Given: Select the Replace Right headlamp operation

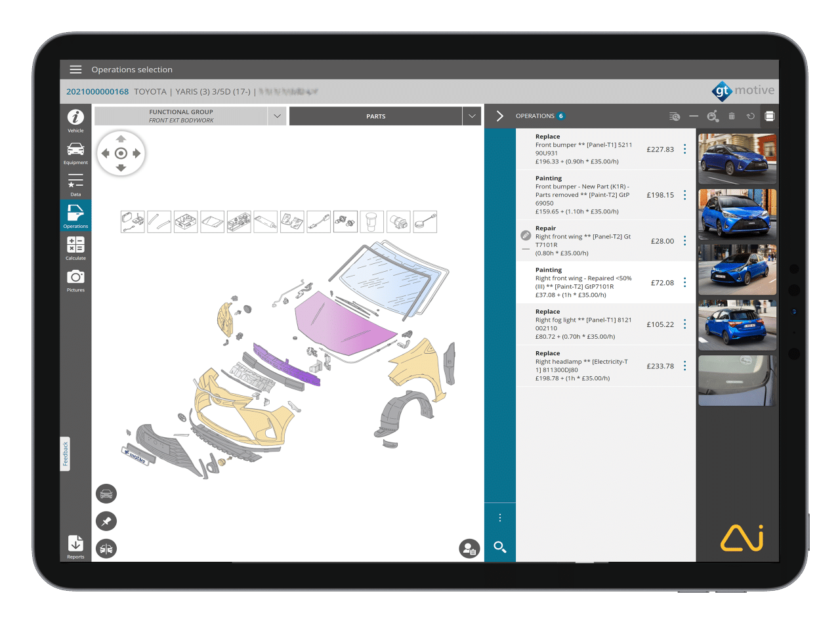Looking at the screenshot, I should 606,366.
